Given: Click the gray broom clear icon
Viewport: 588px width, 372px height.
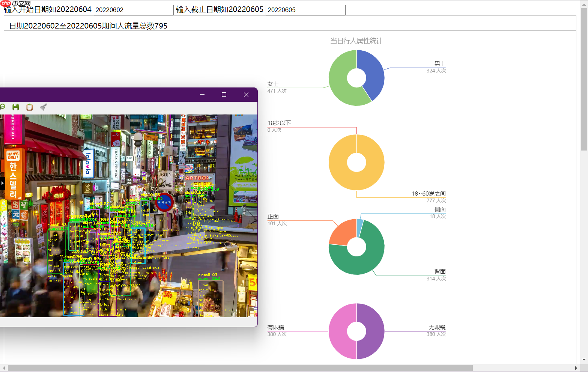Looking at the screenshot, I should pos(44,107).
